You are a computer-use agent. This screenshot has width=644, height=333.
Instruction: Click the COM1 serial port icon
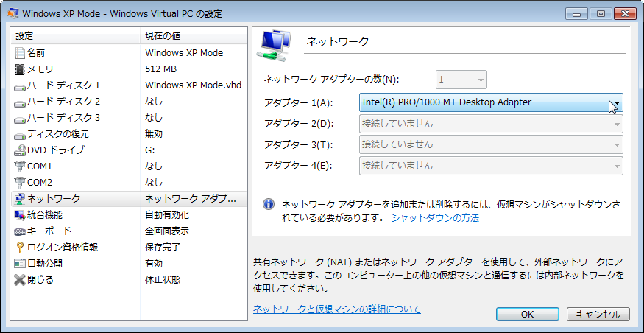[x=19, y=166]
